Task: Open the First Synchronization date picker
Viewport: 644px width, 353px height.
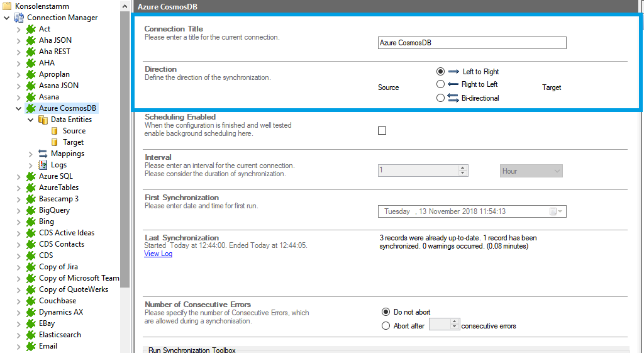Action: point(555,211)
